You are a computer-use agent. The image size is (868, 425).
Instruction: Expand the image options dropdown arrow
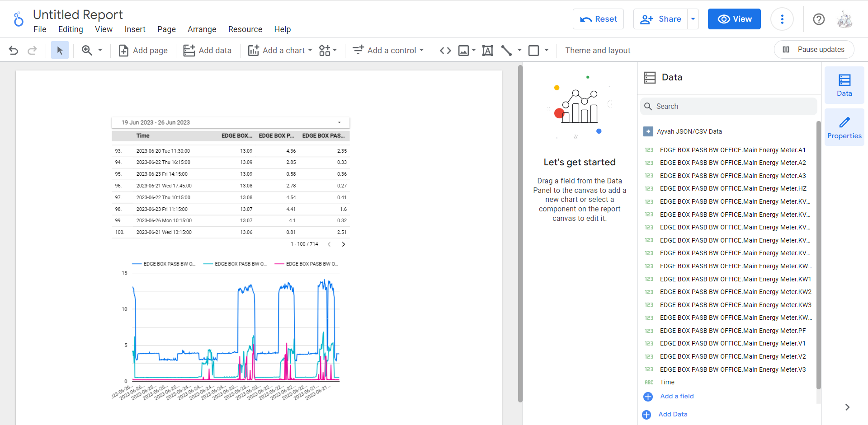[x=474, y=50]
